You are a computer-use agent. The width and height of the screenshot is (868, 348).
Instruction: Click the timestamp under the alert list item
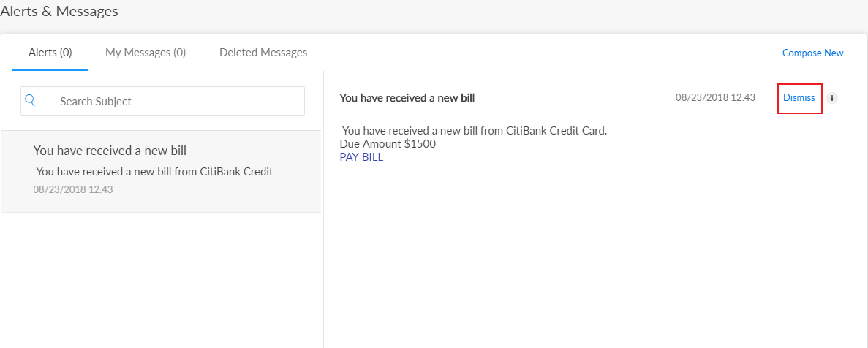tap(73, 189)
